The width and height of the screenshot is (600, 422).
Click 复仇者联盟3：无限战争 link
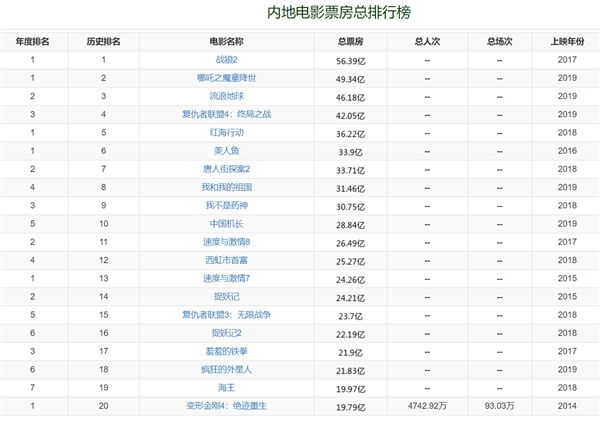pyautogui.click(x=227, y=315)
